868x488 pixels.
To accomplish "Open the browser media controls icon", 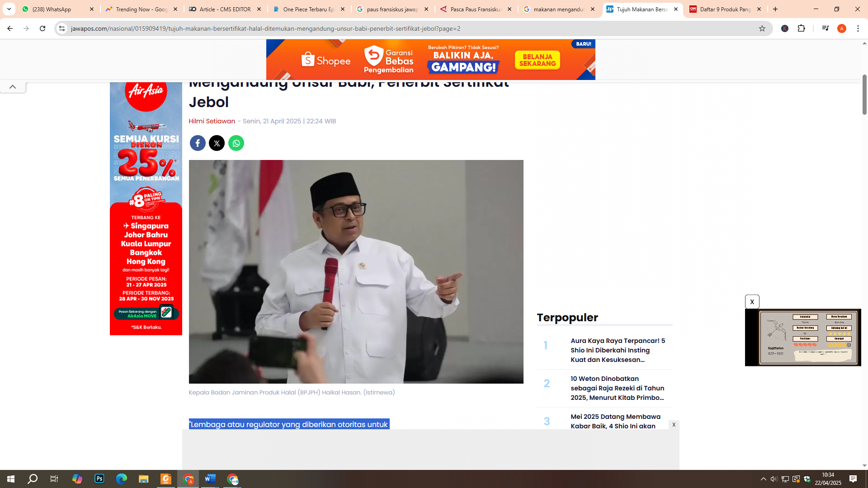I will [825, 28].
